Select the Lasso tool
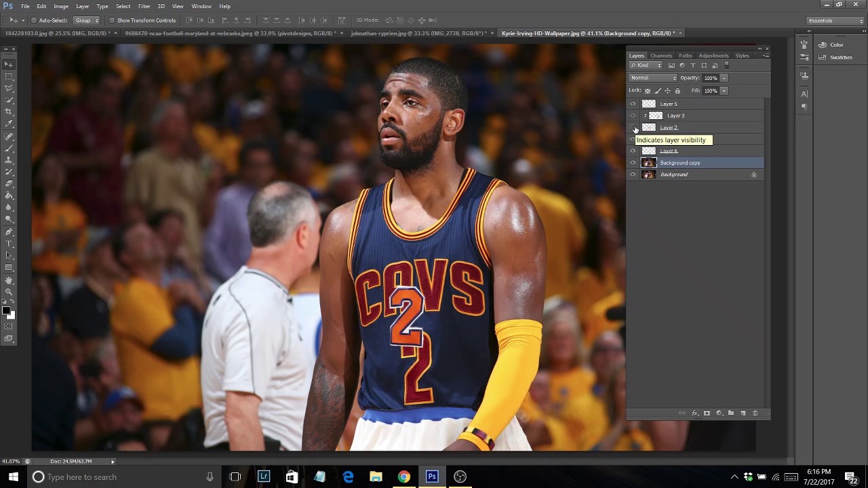The image size is (868, 488). tap(9, 88)
